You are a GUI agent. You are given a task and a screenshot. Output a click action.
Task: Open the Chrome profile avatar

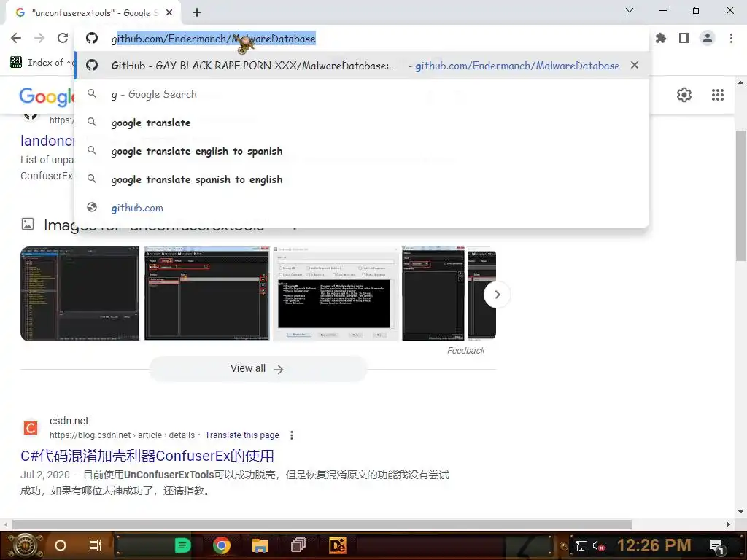[x=708, y=38]
